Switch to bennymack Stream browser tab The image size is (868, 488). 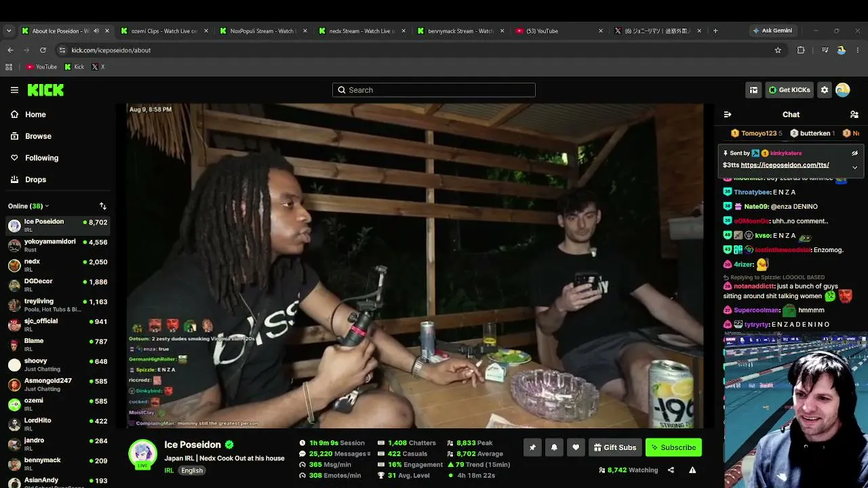click(x=460, y=30)
